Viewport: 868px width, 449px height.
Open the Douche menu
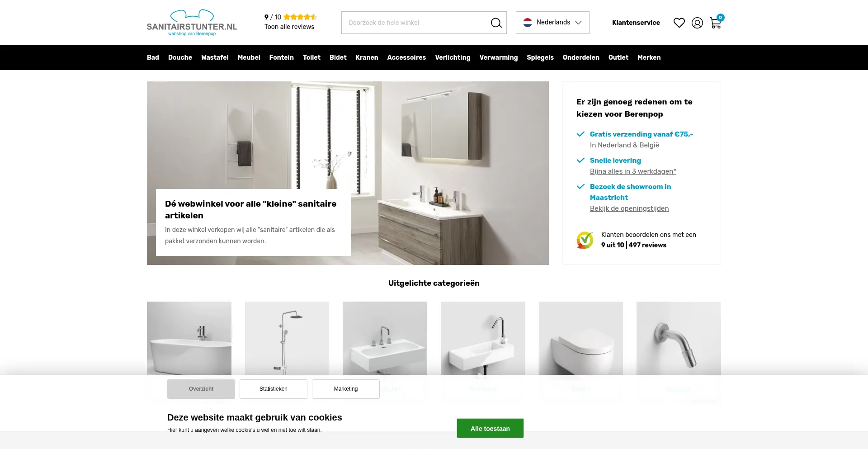(180, 57)
